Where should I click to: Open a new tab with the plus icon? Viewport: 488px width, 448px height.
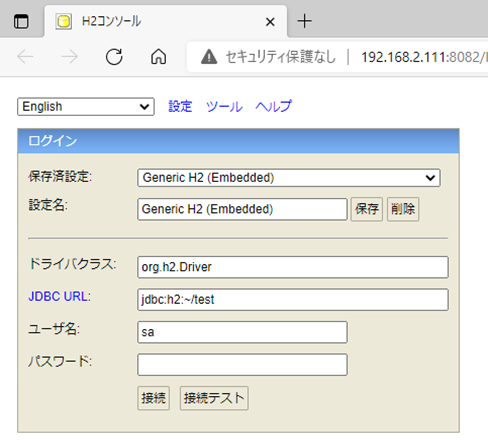click(304, 21)
